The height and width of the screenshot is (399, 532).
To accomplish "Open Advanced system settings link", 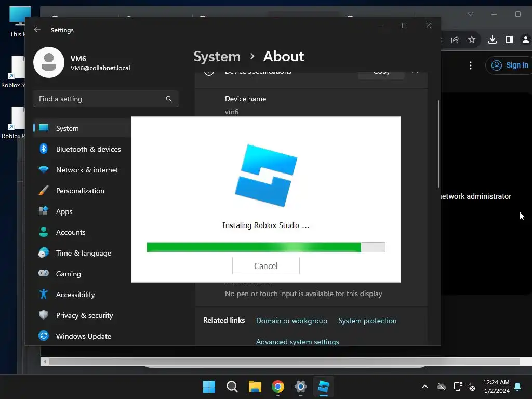I will [297, 342].
